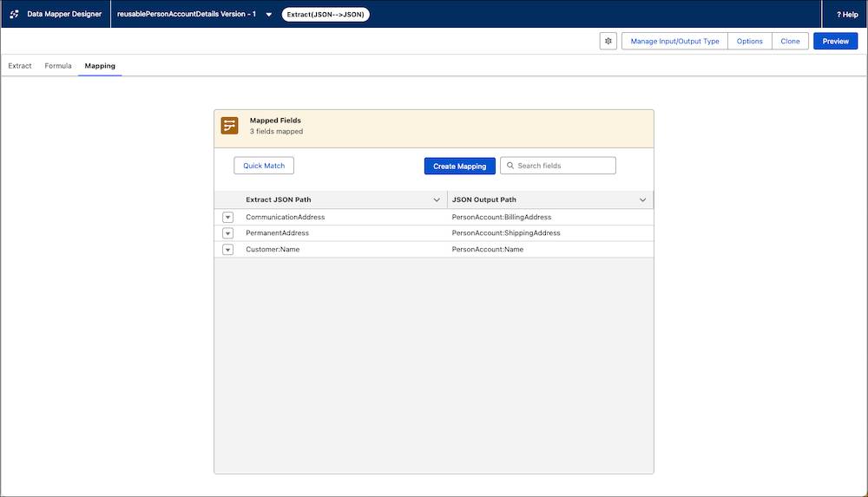This screenshot has width=868, height=497.
Task: Click the Preview button
Action: click(x=835, y=41)
